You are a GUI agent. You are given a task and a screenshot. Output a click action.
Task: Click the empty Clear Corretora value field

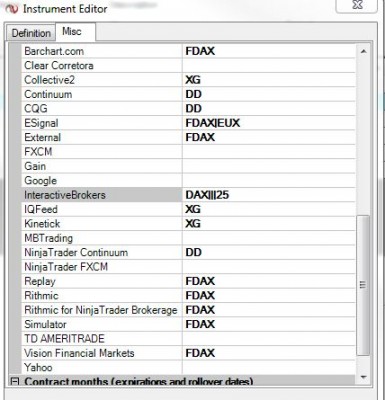tap(269, 66)
